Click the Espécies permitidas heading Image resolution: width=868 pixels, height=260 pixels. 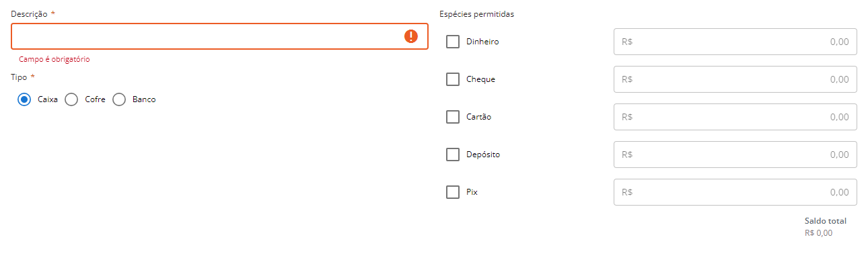(x=476, y=14)
